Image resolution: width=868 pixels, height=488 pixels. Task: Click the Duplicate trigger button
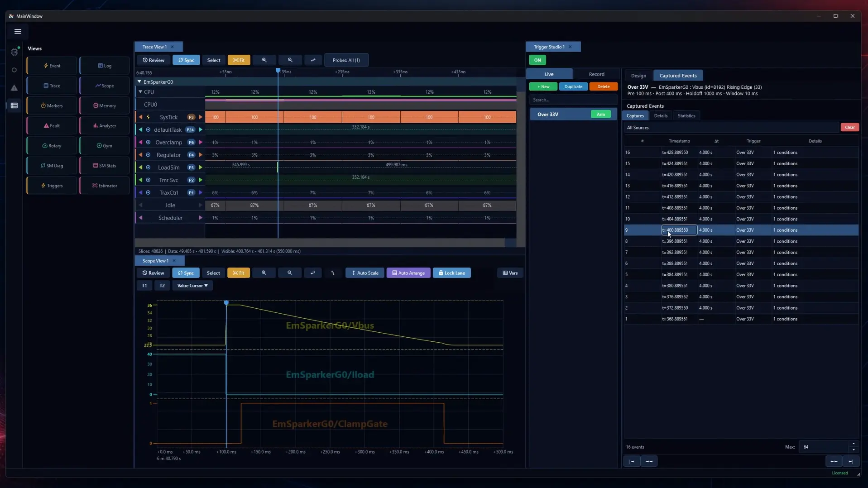click(x=573, y=86)
